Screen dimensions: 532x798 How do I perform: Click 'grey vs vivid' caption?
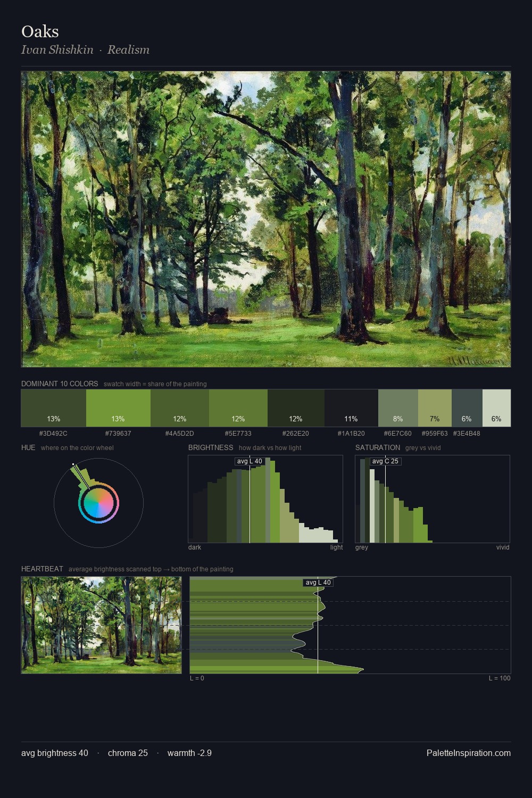point(423,448)
